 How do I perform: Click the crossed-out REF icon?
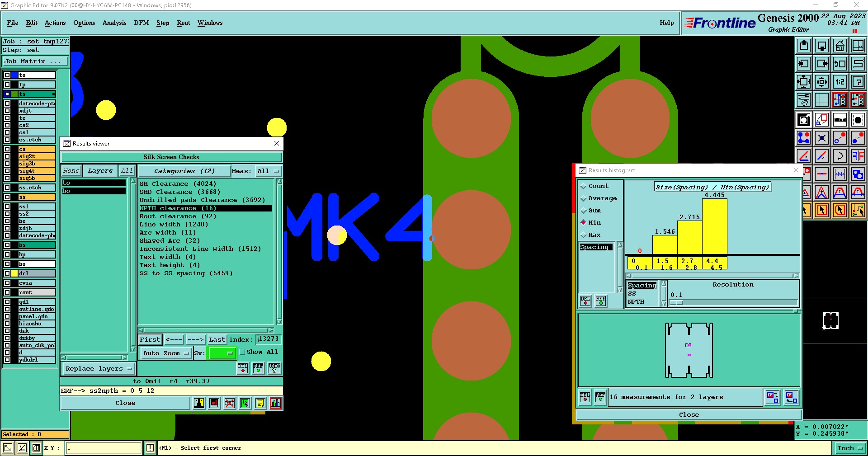(230, 403)
